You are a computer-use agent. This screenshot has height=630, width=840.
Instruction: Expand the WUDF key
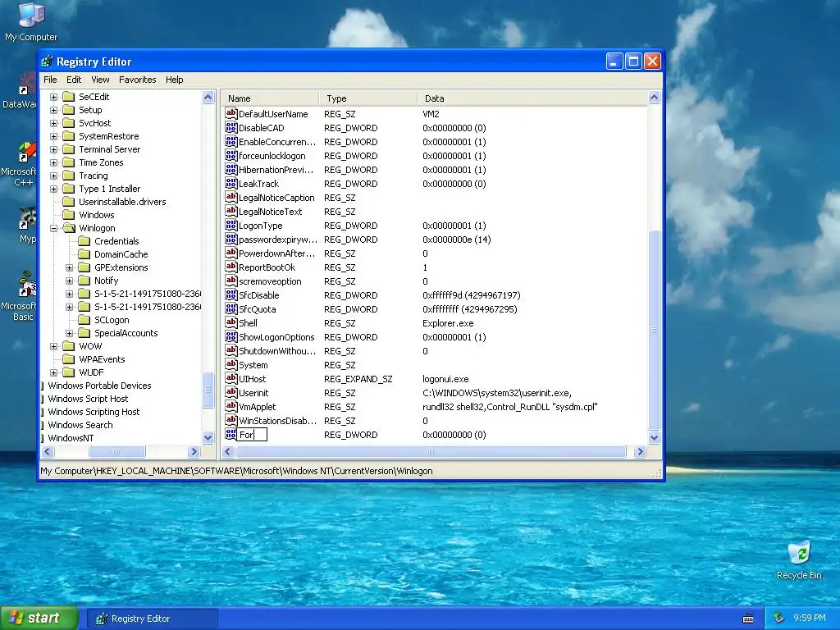click(53, 372)
